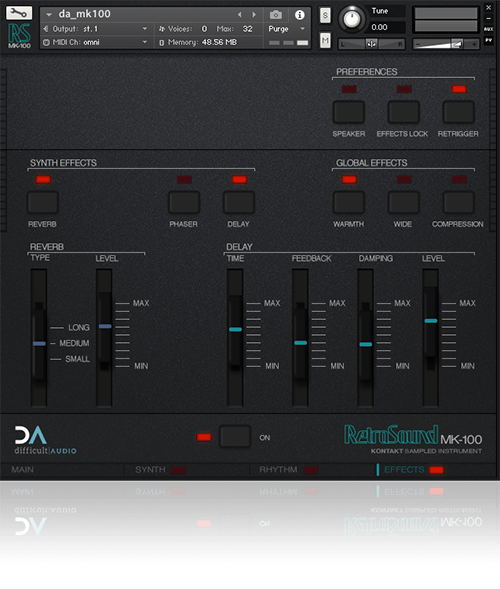Image resolution: width=500 pixels, height=589 pixels.
Task: Switch to the MAIN tab
Action: pyautogui.click(x=23, y=470)
